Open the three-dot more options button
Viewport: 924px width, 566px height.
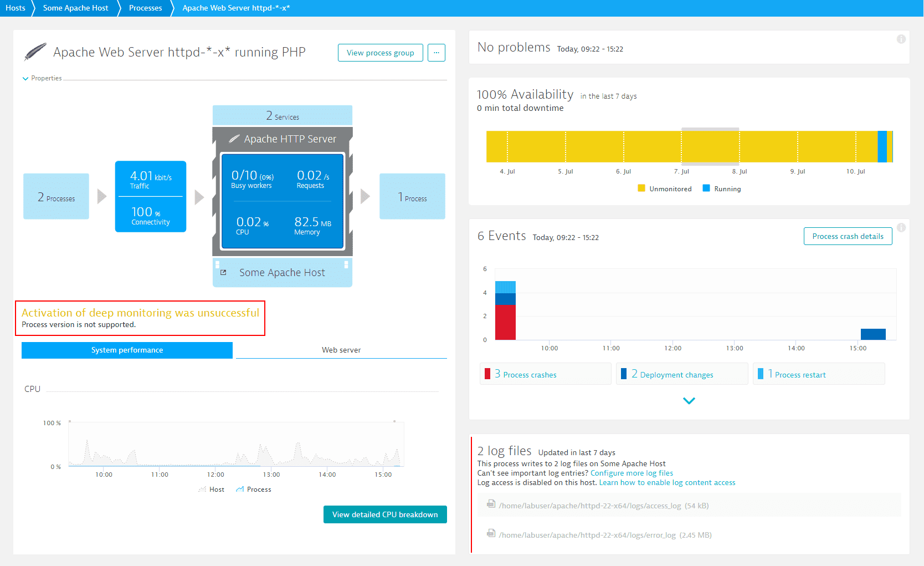(x=437, y=53)
